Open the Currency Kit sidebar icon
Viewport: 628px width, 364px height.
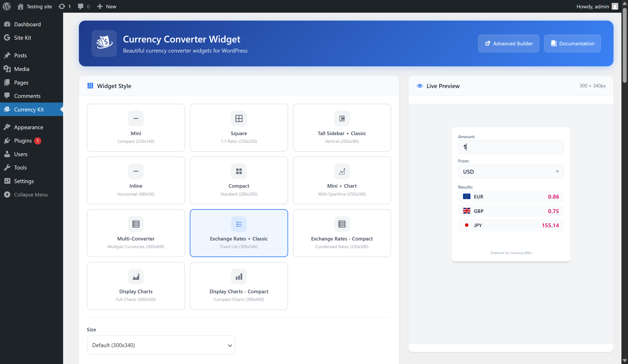[x=7, y=109]
